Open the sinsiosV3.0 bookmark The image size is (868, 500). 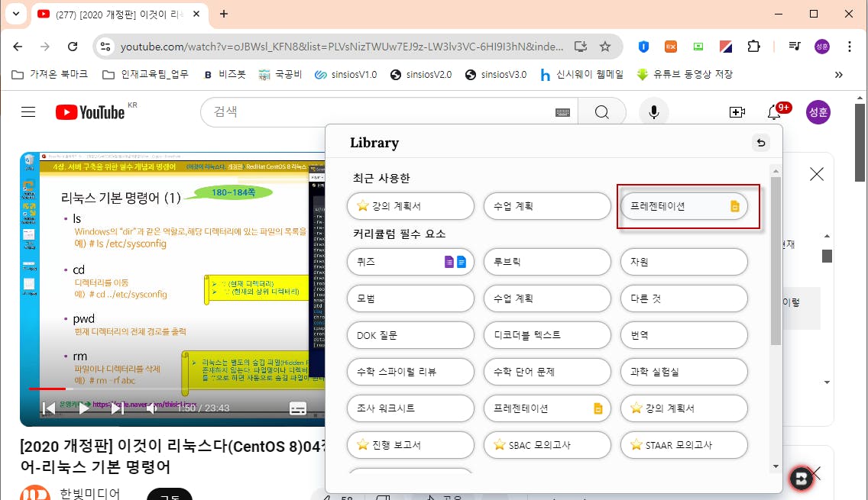pos(495,74)
